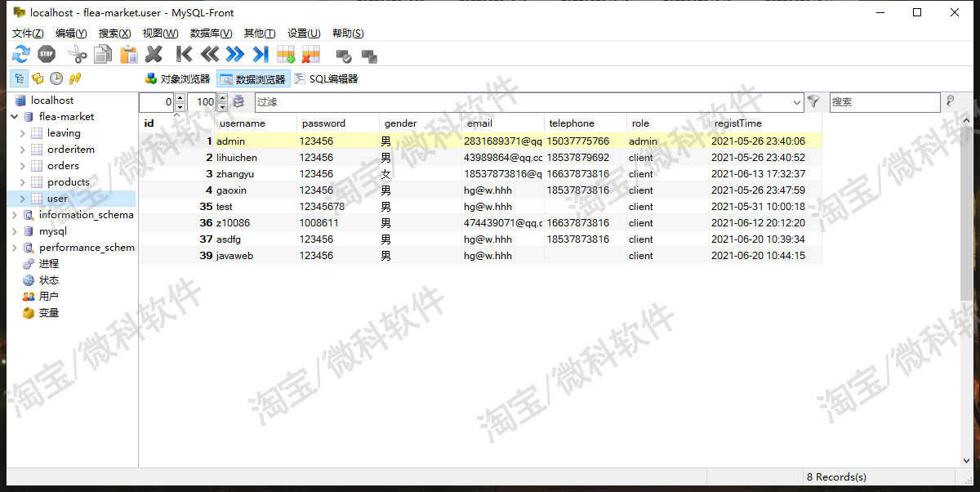Screen dimensions: 980x492
Task: Toggle the clock history panel icon
Action: point(56,78)
